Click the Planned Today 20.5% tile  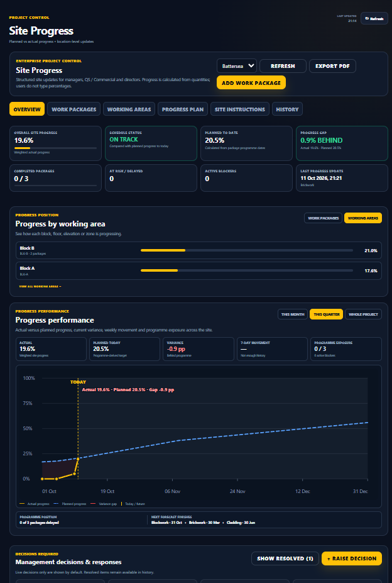pyautogui.click(x=125, y=349)
